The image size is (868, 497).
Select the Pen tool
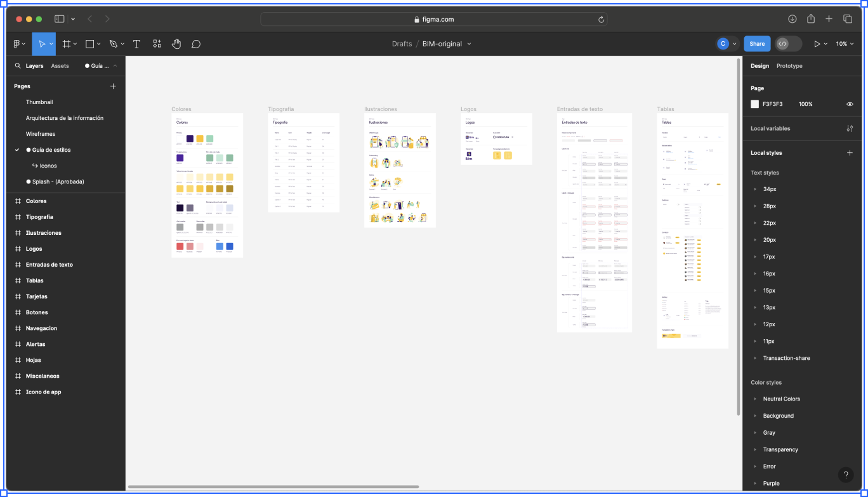point(113,44)
